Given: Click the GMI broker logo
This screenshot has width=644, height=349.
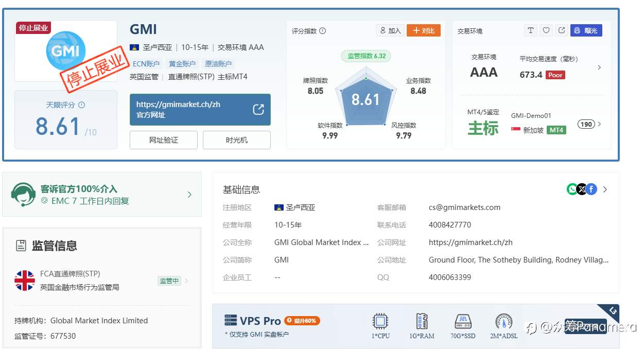Looking at the screenshot, I should click(x=65, y=51).
